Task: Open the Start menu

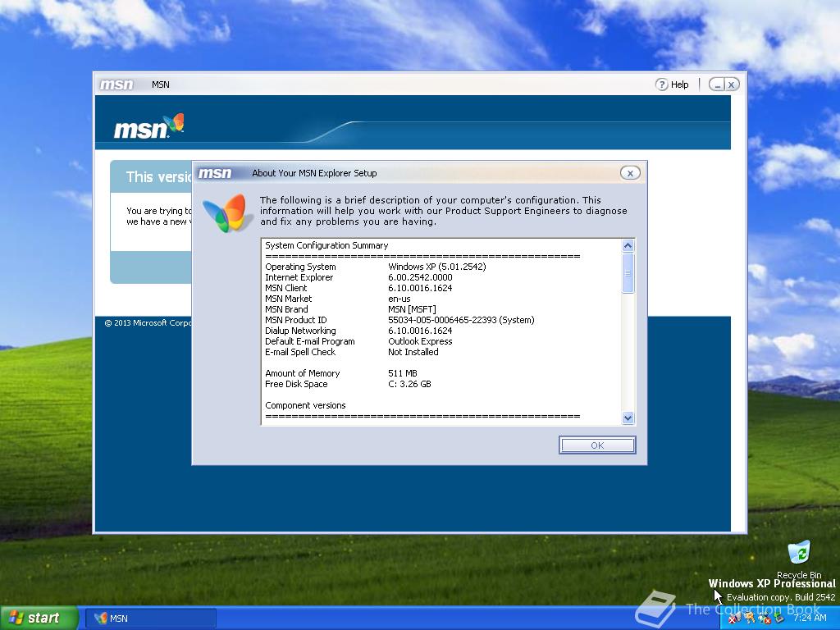Action: (x=39, y=618)
